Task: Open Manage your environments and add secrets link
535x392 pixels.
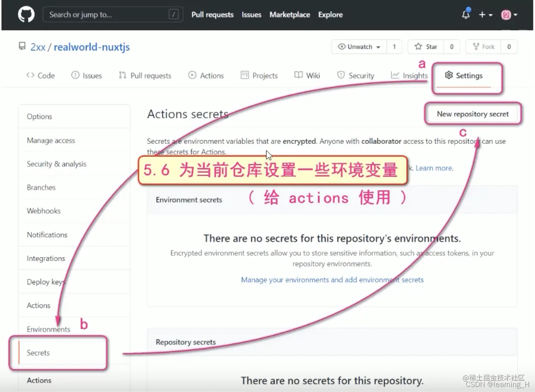Action: coord(332,280)
